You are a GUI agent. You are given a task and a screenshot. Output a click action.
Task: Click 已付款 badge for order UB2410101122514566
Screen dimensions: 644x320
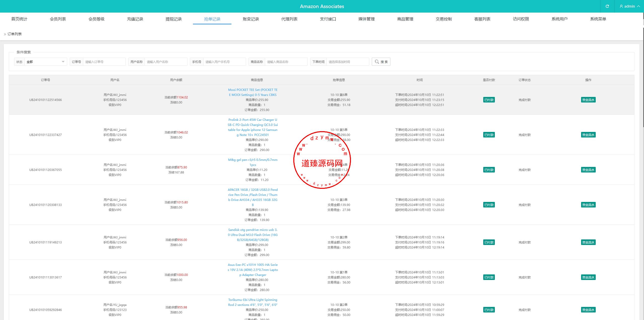click(x=489, y=100)
